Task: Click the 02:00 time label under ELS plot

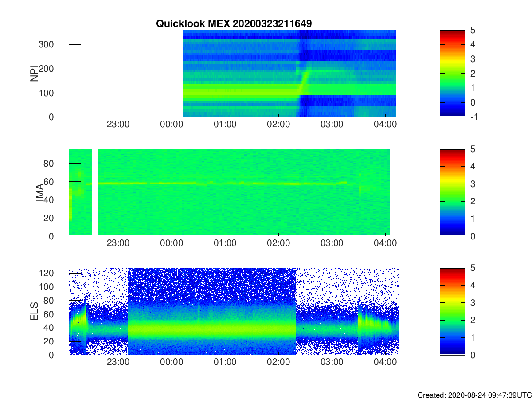Action: coord(278,362)
